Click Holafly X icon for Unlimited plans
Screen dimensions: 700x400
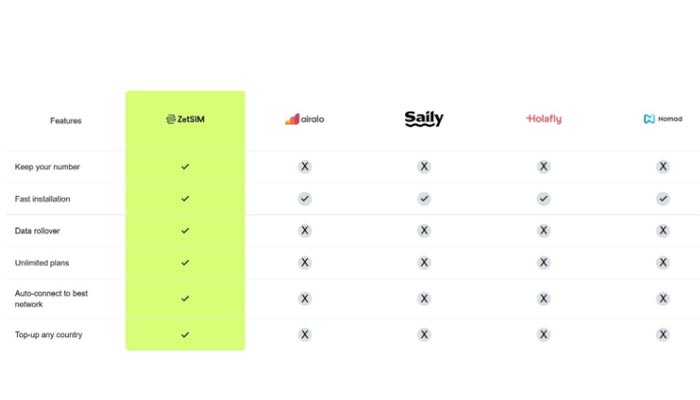[x=543, y=263]
